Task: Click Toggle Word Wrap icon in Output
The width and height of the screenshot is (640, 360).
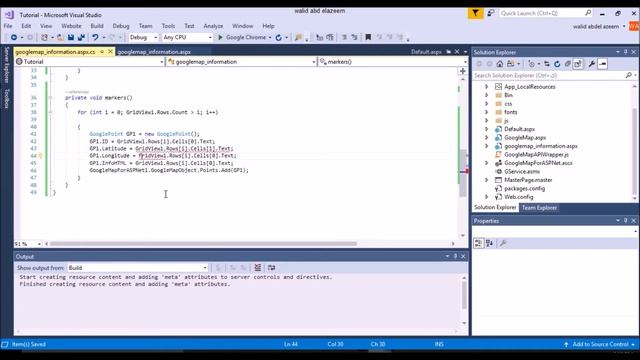Action: pyautogui.click(x=271, y=268)
